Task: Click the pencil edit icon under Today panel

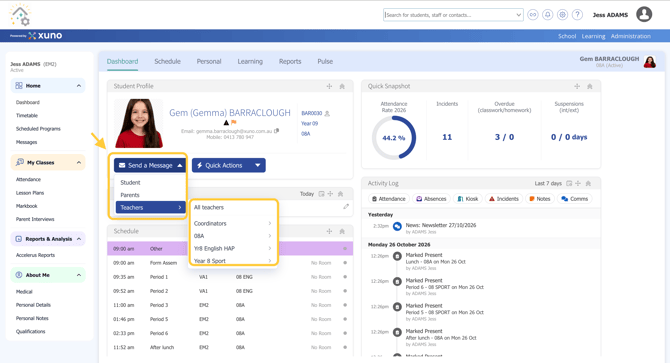Action: [346, 207]
